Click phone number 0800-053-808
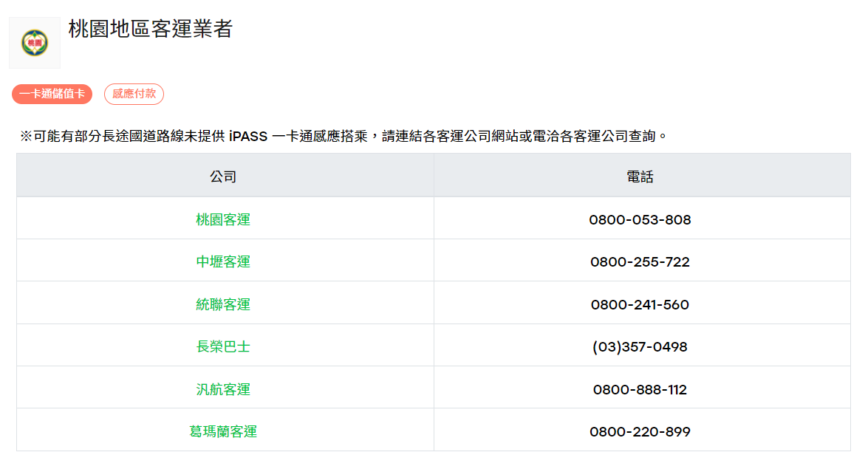Image resolution: width=868 pixels, height=469 pixels. [640, 220]
